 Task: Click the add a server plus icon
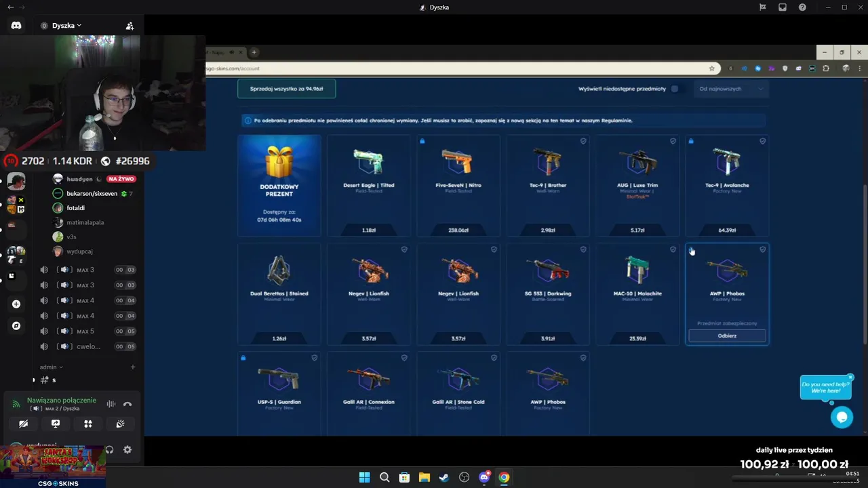(16, 304)
